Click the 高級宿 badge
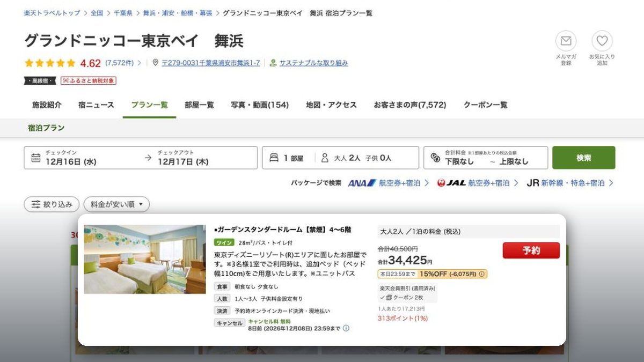644x362 pixels. tap(40, 80)
